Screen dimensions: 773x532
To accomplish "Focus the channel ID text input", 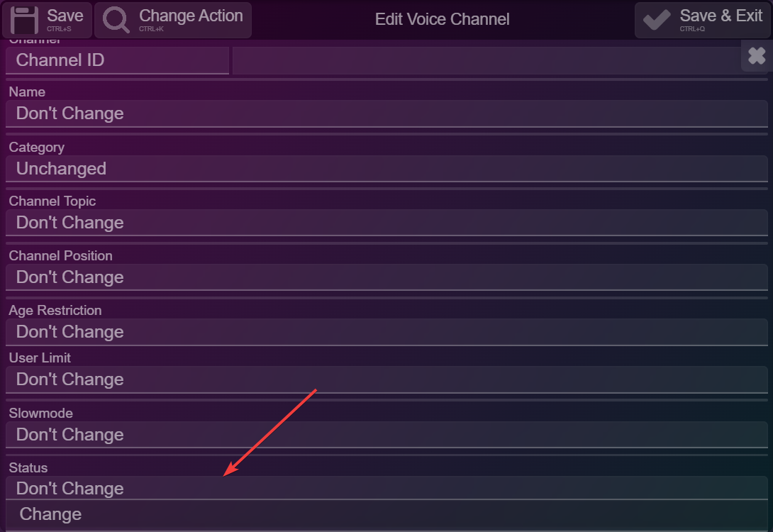I will point(487,60).
